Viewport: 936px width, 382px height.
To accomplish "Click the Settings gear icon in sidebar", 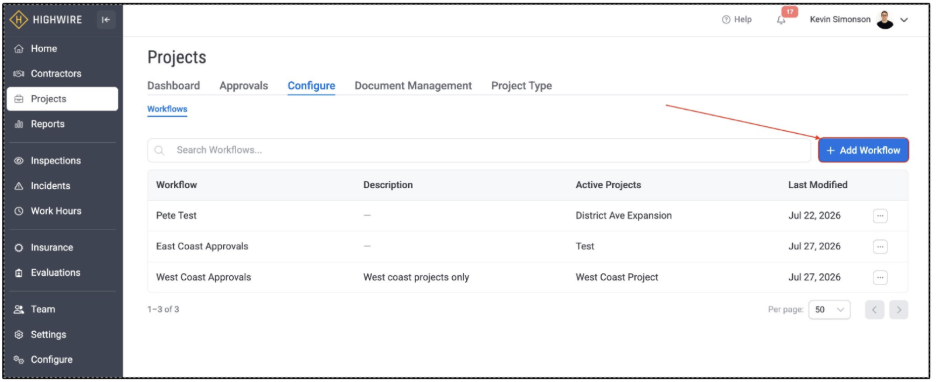I will pos(19,335).
